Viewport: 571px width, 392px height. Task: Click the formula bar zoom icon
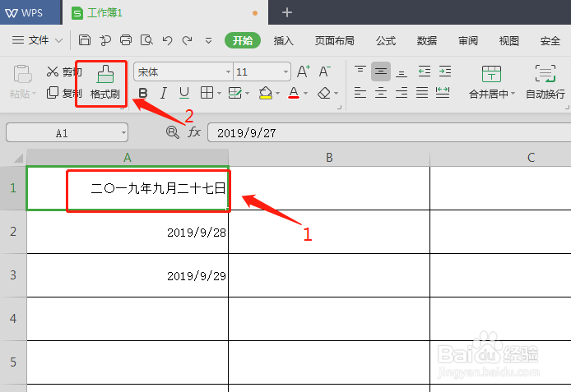coord(172,132)
